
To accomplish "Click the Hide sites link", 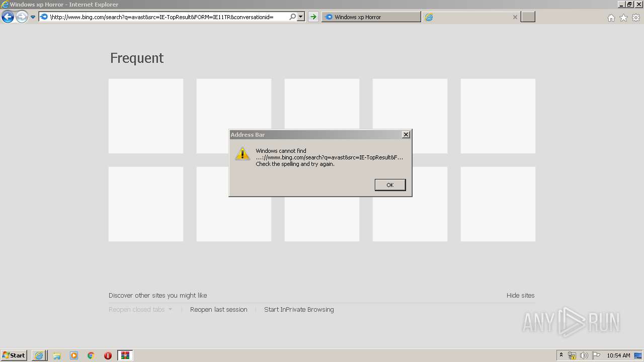I will 521,296.
